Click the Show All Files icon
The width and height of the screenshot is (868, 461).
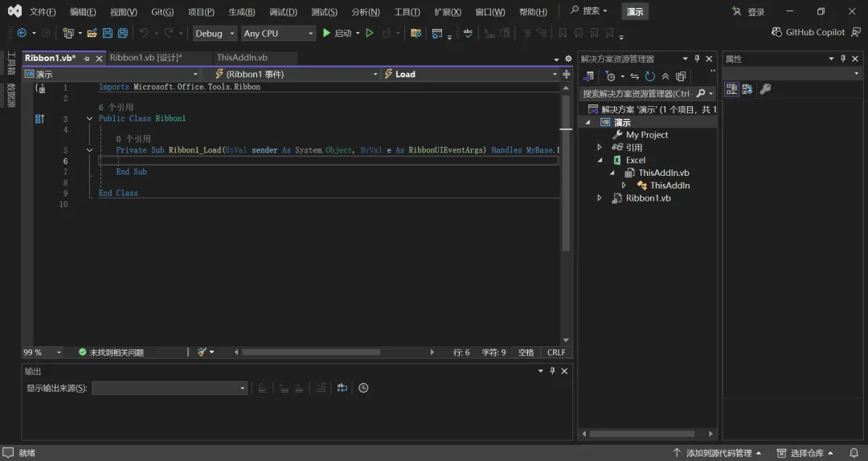tap(681, 76)
